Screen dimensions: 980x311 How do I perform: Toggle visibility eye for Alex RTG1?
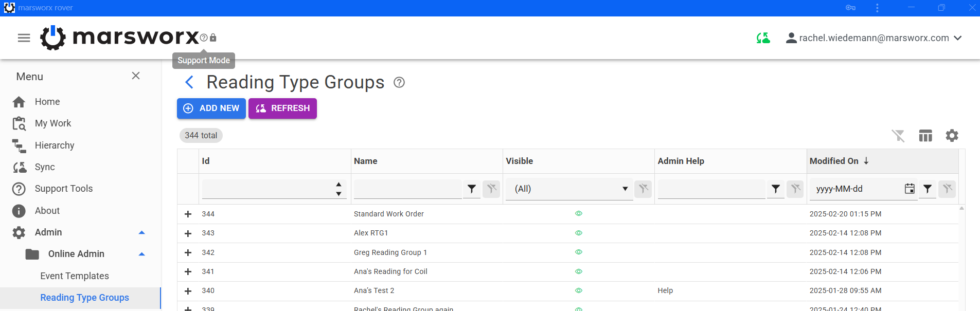pyautogui.click(x=579, y=233)
